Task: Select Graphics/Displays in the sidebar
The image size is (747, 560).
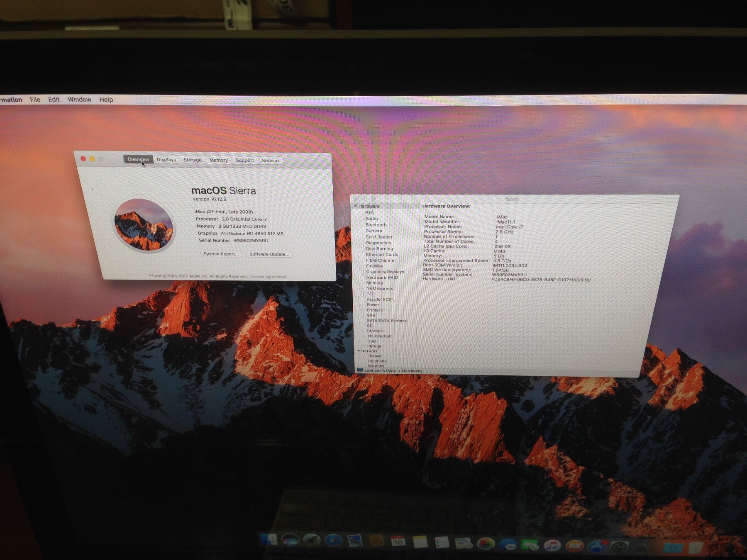Action: point(385,272)
